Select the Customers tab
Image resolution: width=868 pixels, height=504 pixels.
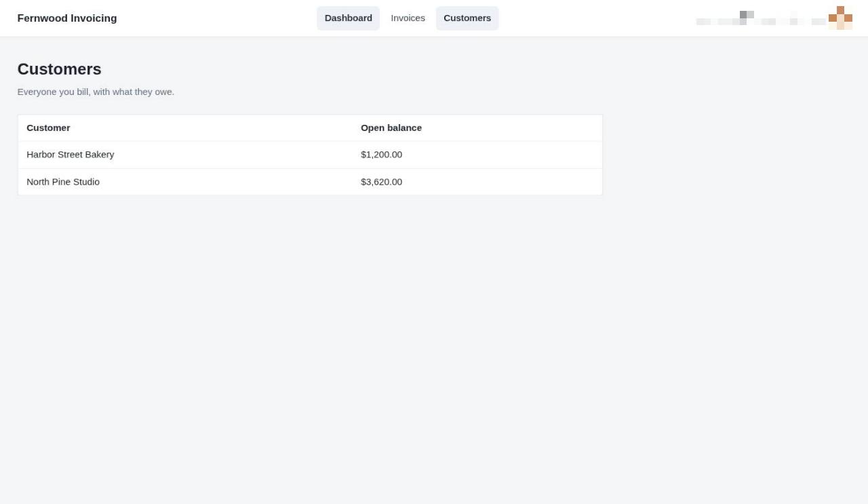tap(467, 18)
